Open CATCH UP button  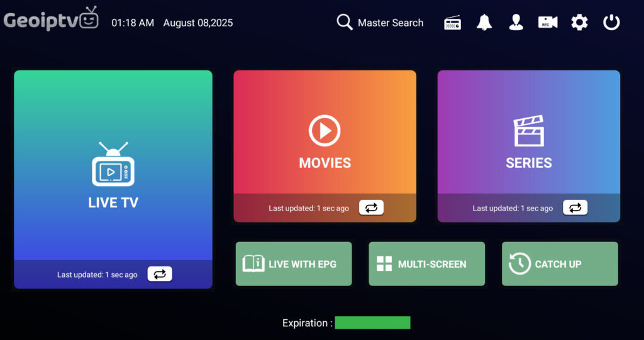560,263
